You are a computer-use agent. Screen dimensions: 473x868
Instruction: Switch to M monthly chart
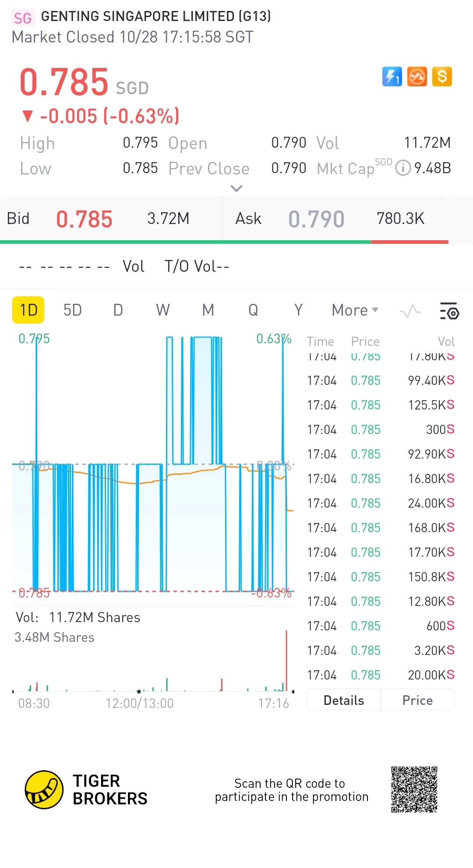coord(208,310)
